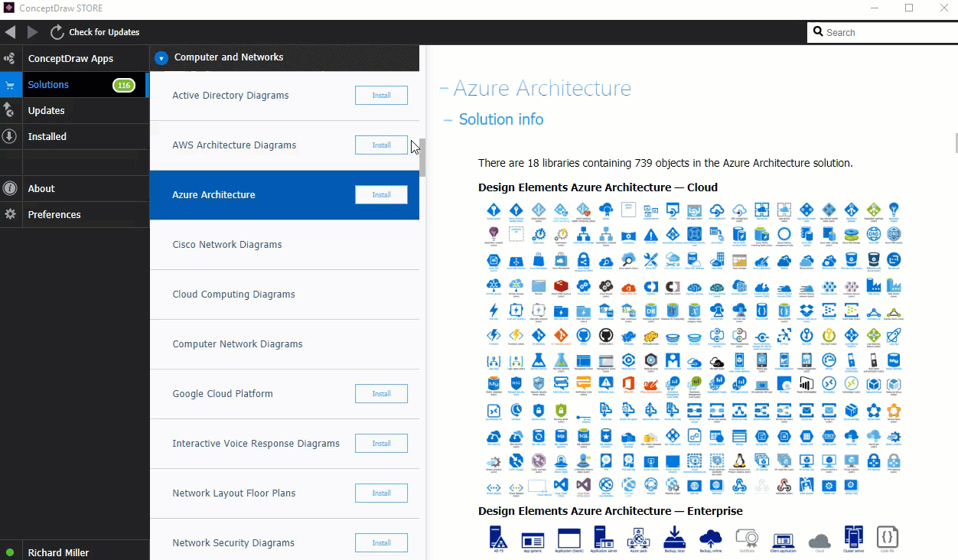
Task: Click the 116 Solutions count badge
Action: tap(124, 85)
